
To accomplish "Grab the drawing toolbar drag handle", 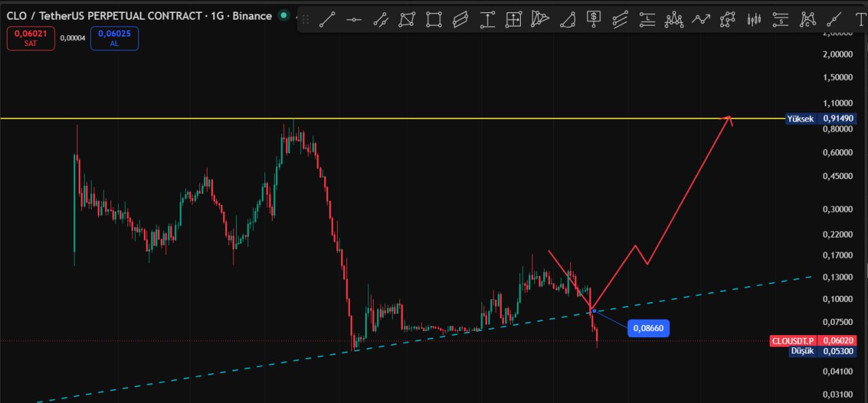I will [x=305, y=20].
